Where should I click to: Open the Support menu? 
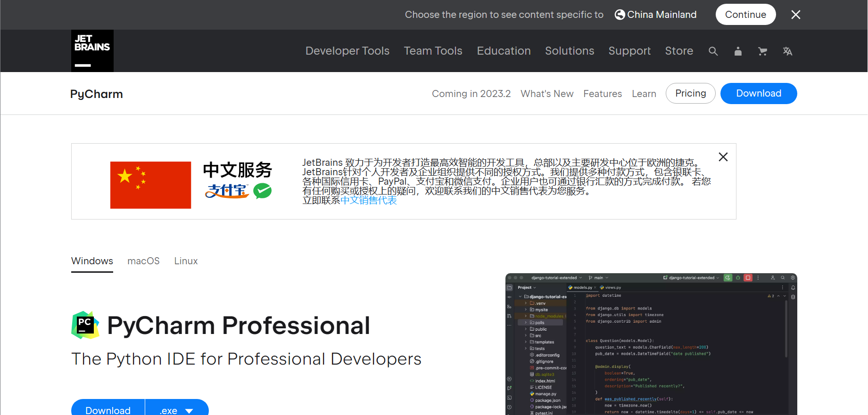click(629, 51)
